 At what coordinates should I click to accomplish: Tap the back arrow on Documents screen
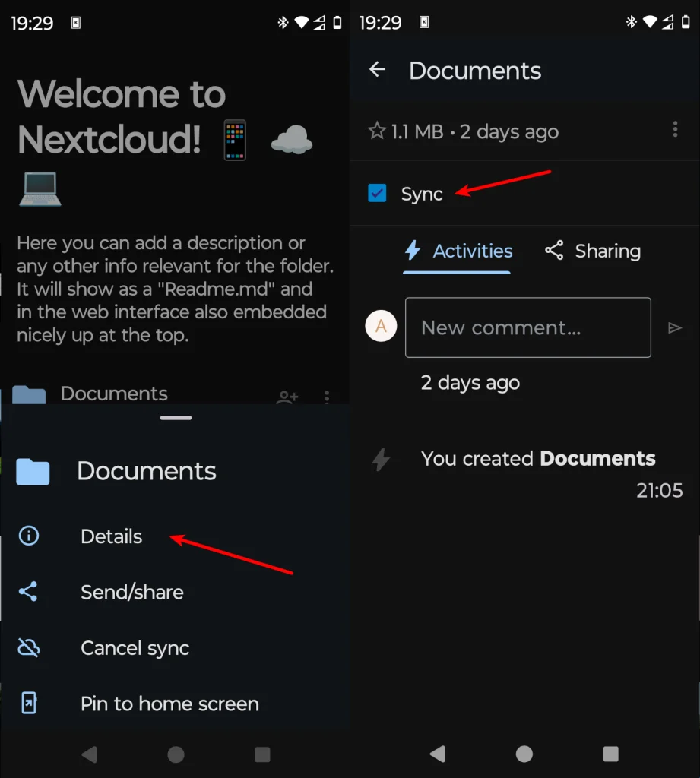click(377, 69)
